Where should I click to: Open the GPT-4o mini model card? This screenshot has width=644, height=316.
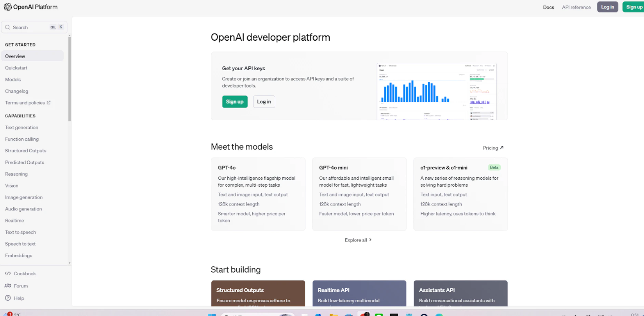[x=359, y=194]
